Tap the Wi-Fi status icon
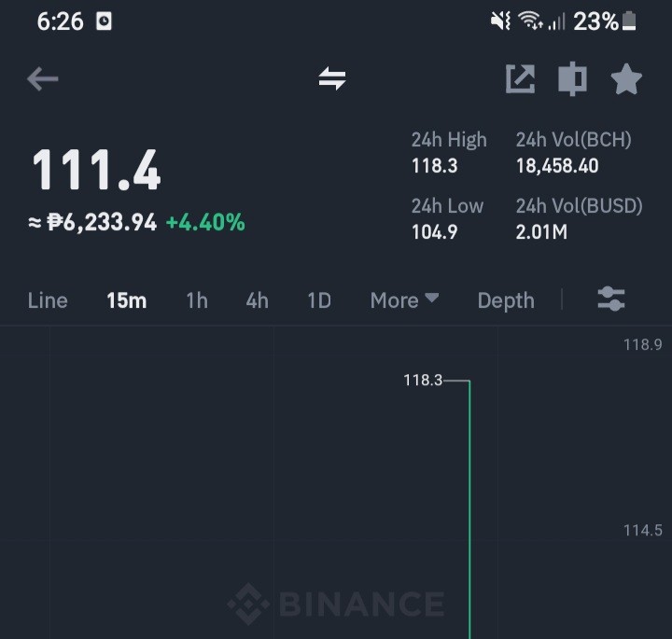 click(530, 21)
